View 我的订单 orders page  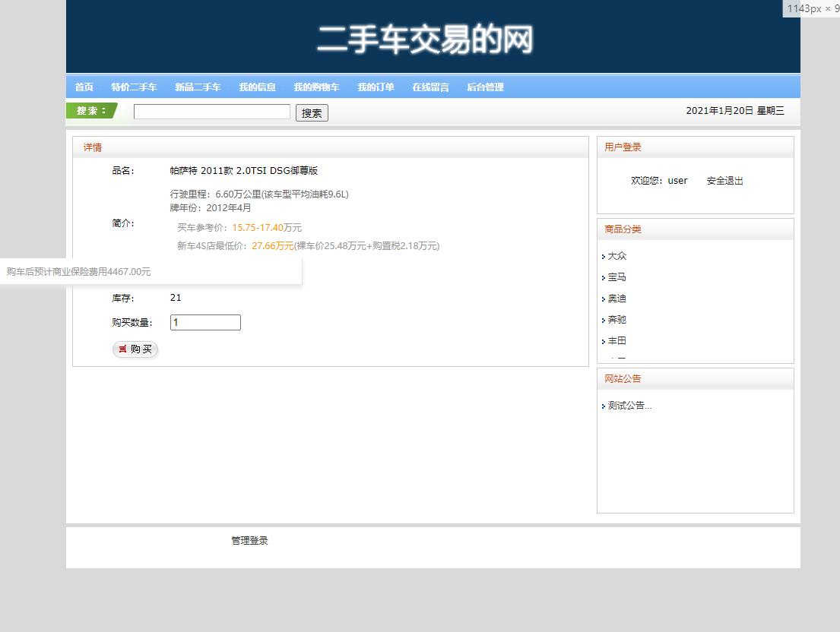coord(376,87)
